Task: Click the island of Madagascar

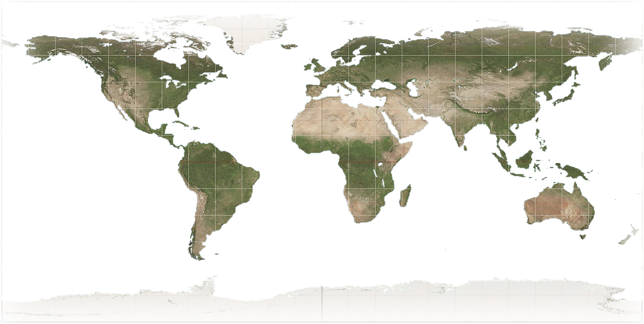Action: tap(406, 196)
